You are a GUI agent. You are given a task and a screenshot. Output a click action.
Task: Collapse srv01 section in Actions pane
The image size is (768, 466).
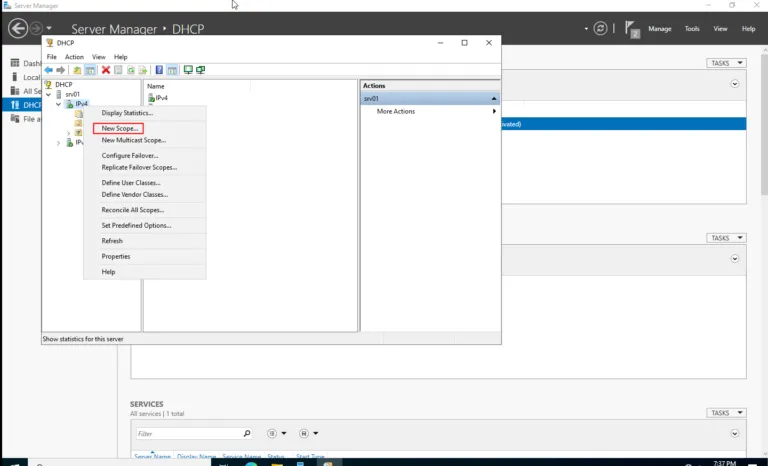pyautogui.click(x=494, y=98)
